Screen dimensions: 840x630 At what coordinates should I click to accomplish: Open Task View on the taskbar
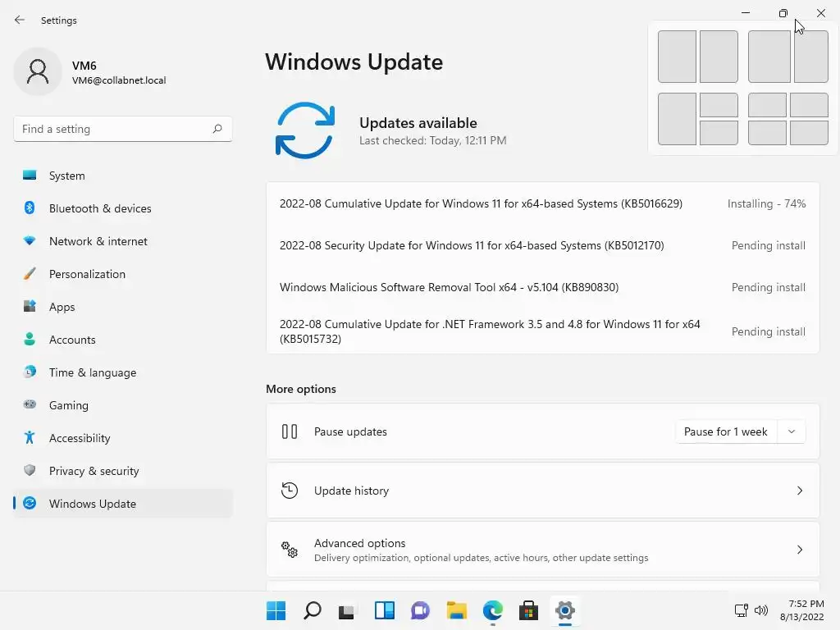[348, 610]
